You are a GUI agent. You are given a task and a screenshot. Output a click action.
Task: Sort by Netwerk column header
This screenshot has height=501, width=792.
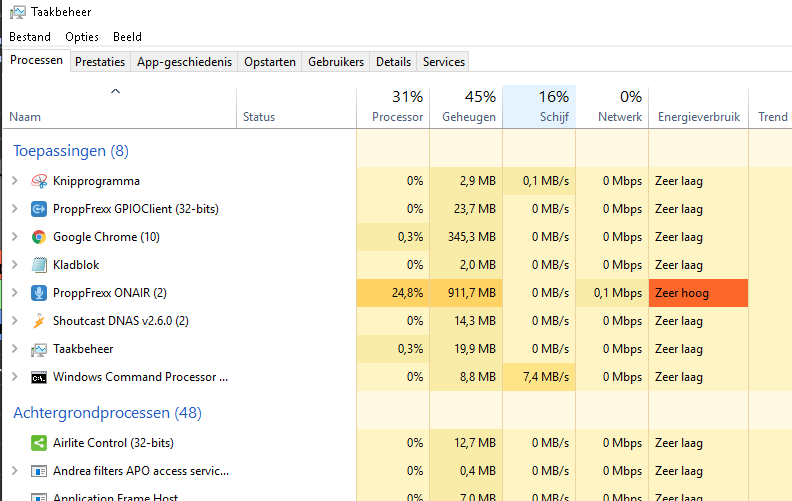(612, 107)
